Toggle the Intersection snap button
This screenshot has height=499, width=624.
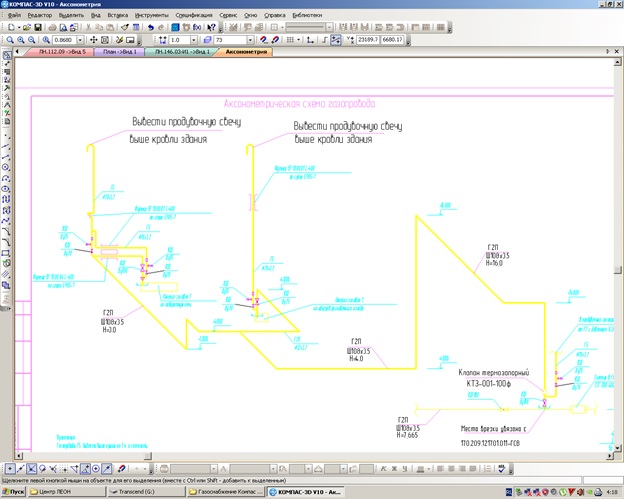pyautogui.click(x=31, y=469)
